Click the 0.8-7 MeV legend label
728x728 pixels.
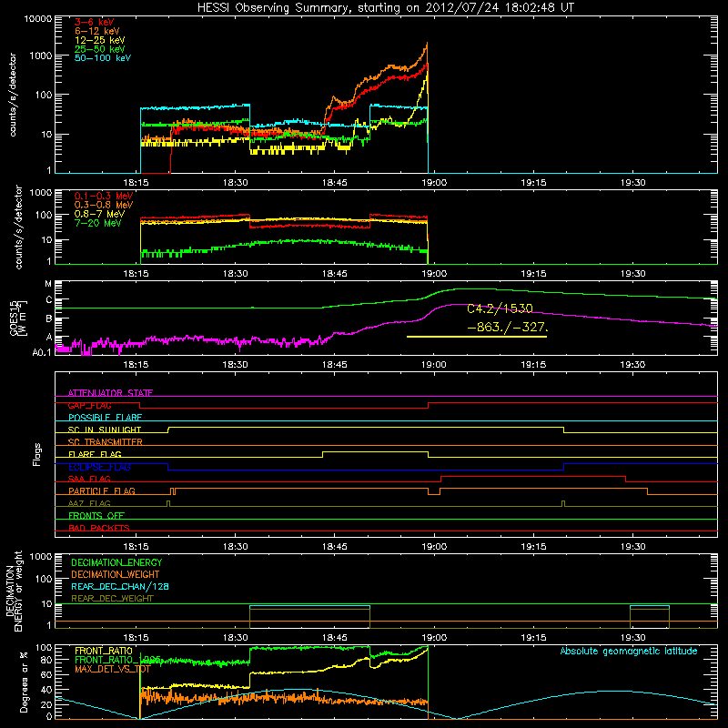coord(99,214)
